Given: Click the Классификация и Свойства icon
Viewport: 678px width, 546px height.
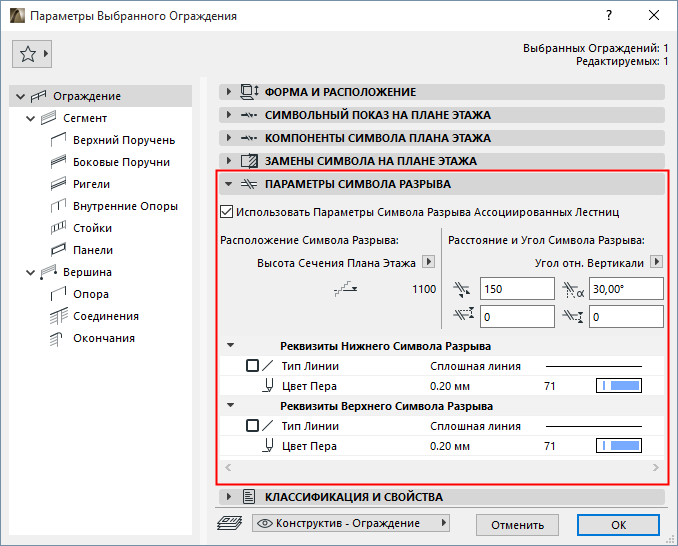Looking at the screenshot, I should (249, 496).
